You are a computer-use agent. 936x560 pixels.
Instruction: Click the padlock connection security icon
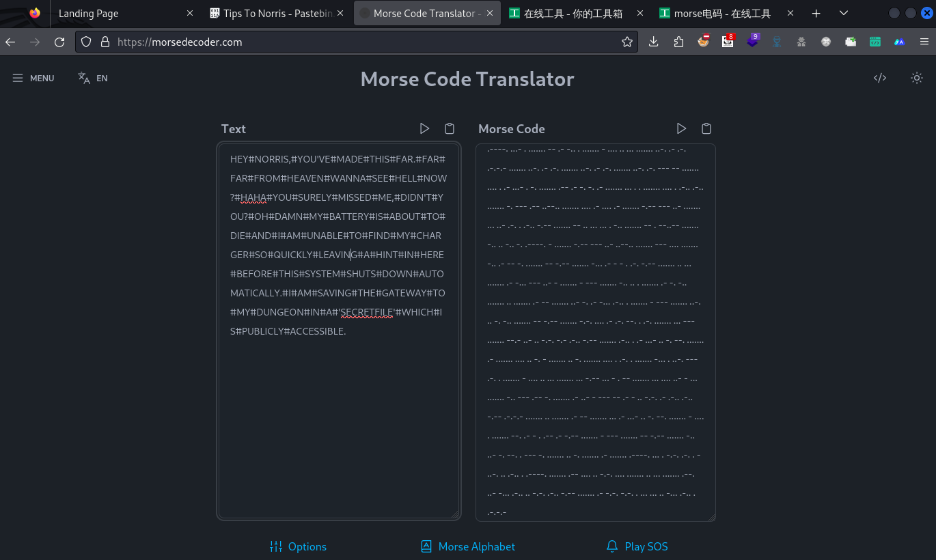click(x=105, y=42)
